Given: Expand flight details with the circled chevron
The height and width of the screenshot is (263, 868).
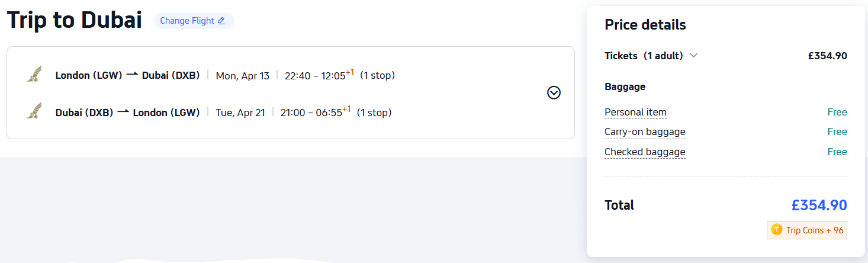Looking at the screenshot, I should [x=554, y=92].
